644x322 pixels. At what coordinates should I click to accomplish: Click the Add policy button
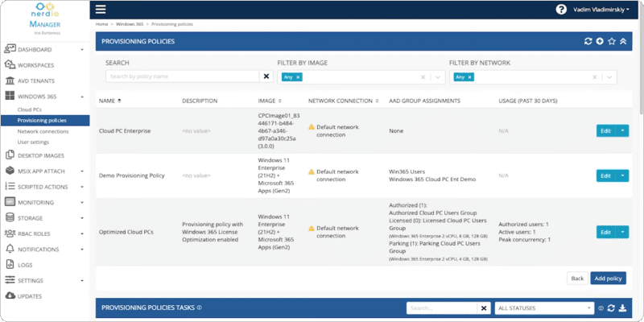608,278
